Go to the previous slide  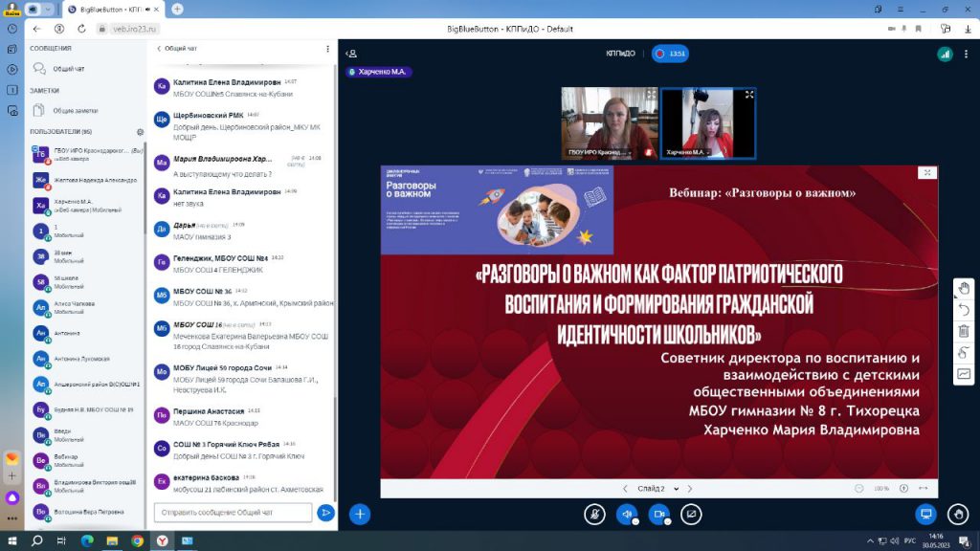pyautogui.click(x=625, y=489)
